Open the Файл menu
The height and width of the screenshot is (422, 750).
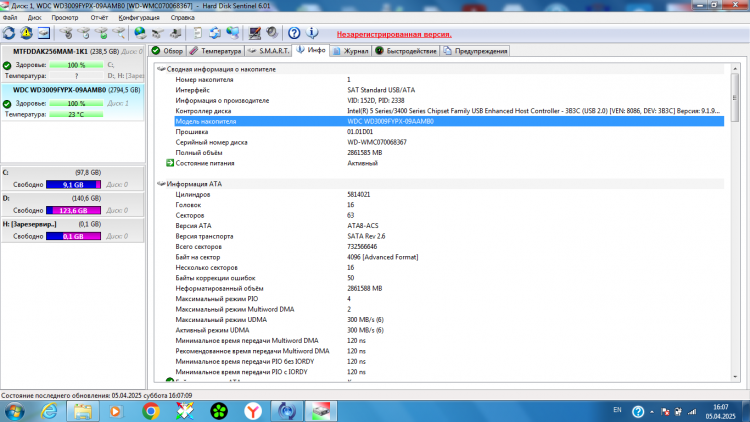tap(10, 18)
